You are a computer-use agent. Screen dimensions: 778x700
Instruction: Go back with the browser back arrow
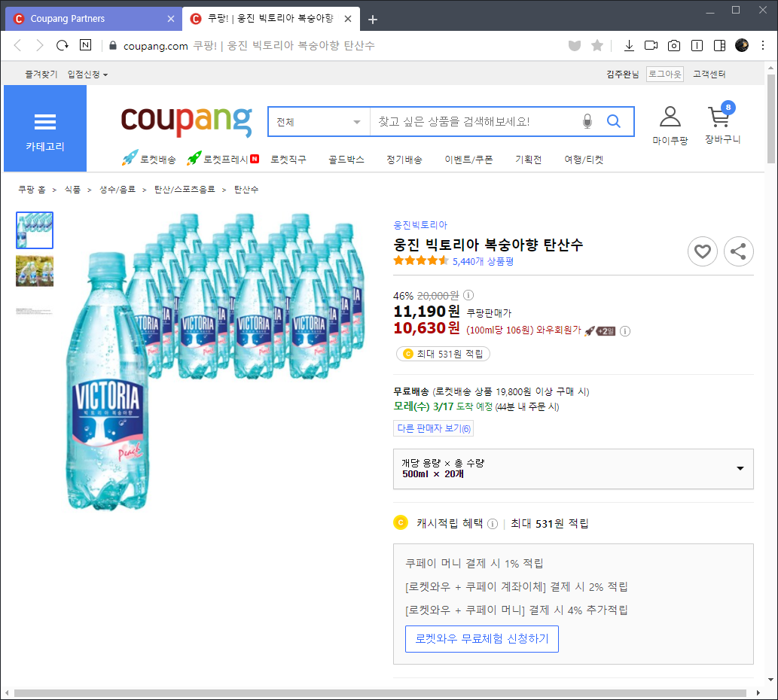tap(18, 46)
